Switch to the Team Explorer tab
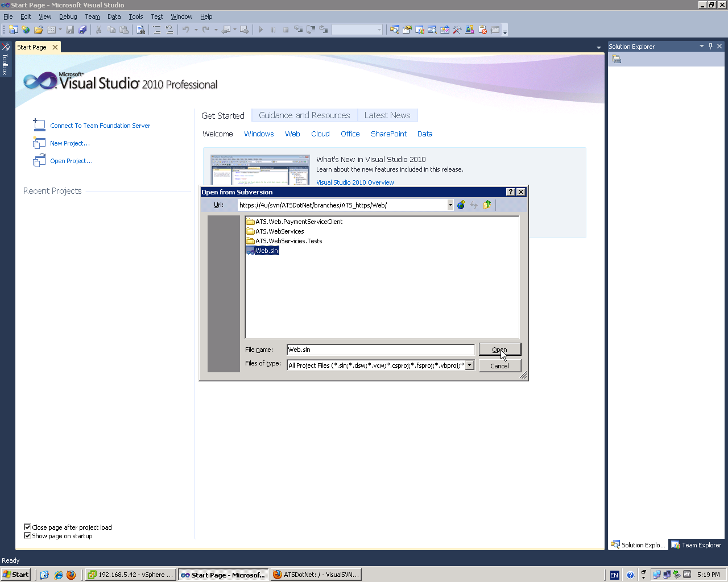Image resolution: width=728 pixels, height=582 pixels. tap(697, 545)
